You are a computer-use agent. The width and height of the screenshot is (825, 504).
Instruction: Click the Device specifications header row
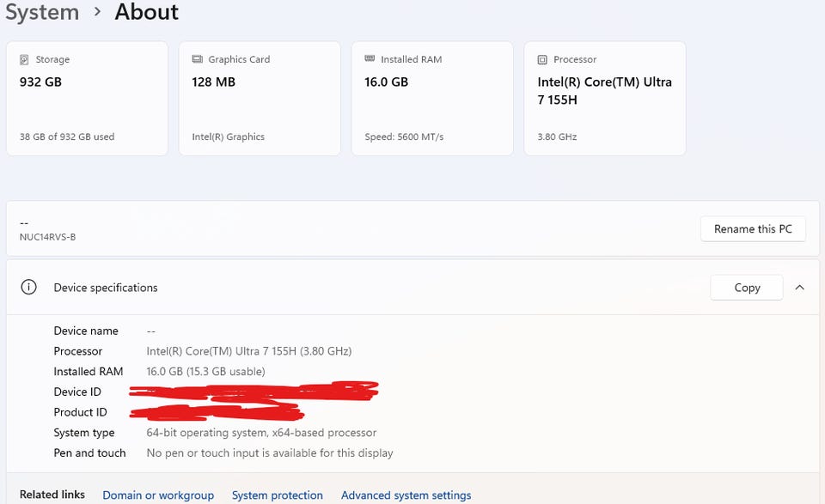click(344, 288)
